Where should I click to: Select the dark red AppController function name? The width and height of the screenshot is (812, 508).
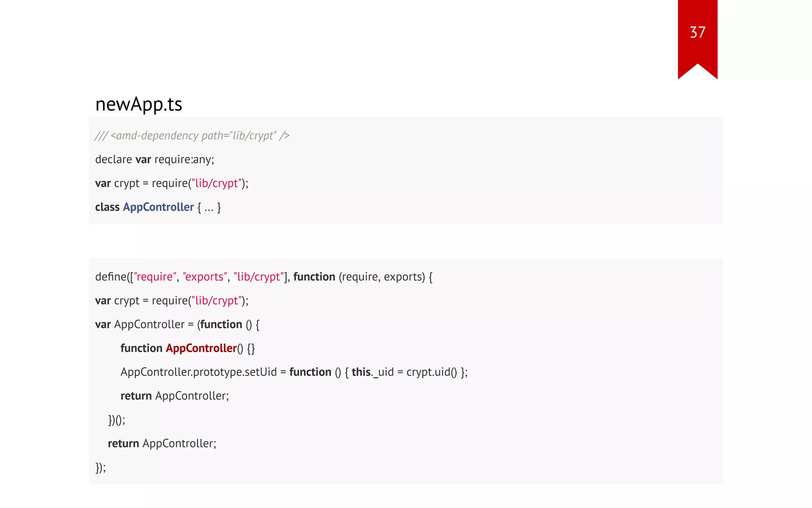pyautogui.click(x=201, y=348)
